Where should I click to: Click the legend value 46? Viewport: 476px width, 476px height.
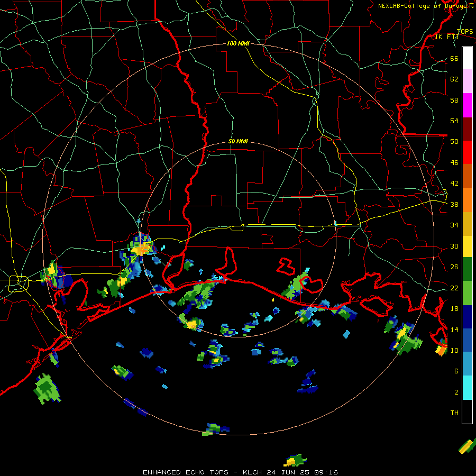coord(454,163)
